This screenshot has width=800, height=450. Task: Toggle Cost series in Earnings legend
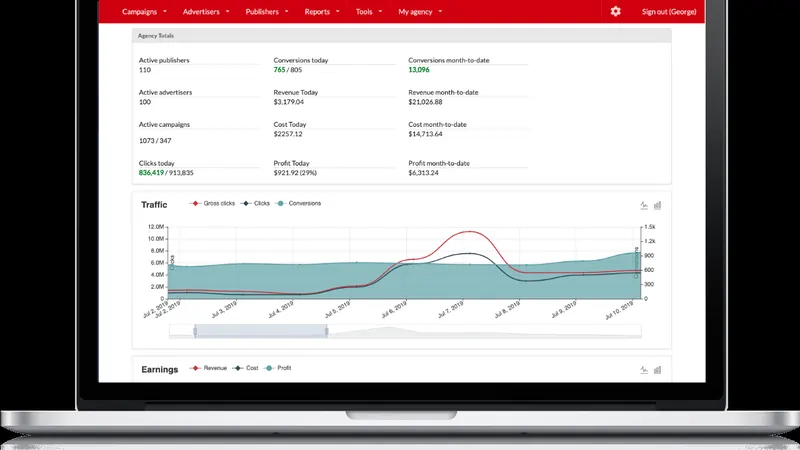245,368
